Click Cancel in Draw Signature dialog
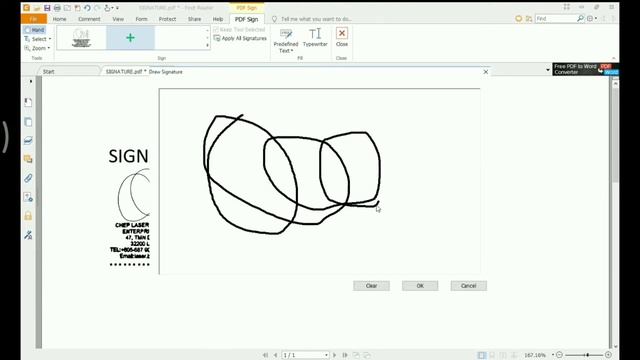 [x=469, y=286]
